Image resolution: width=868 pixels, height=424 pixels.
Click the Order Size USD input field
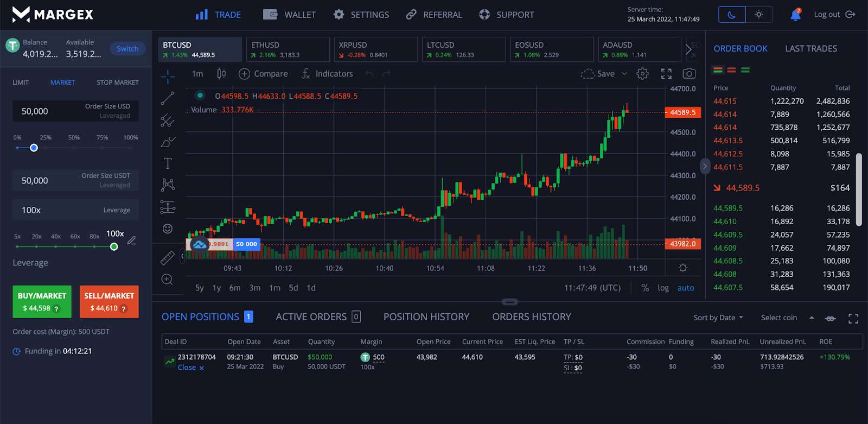[75, 111]
